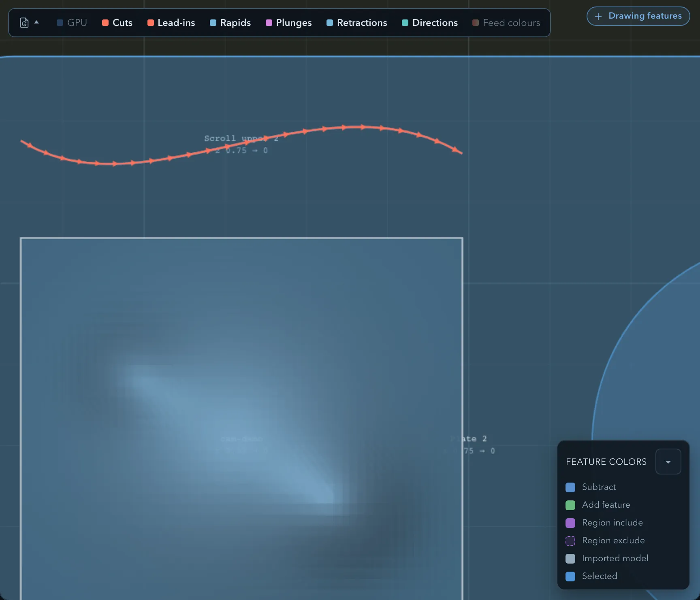700x600 pixels.
Task: Toggle Cuts toolpath visibility
Action: [x=117, y=23]
